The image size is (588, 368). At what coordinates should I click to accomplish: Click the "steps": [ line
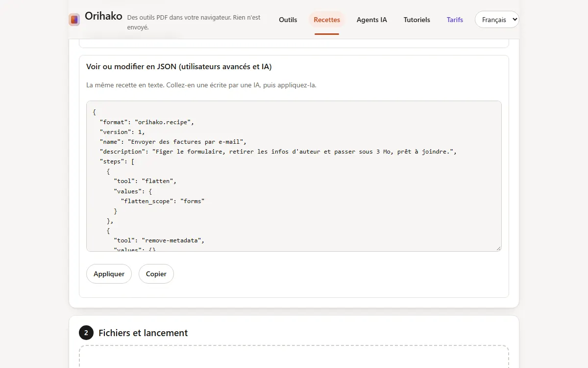click(117, 161)
